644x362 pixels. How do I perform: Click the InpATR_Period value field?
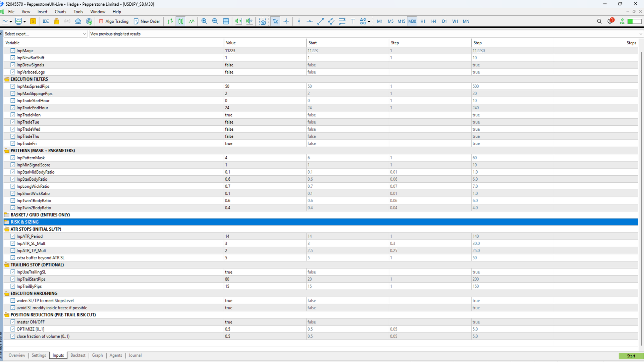point(264,236)
